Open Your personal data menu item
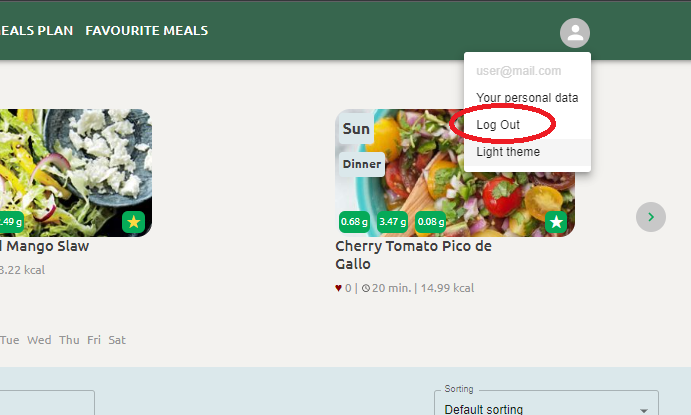 click(527, 98)
